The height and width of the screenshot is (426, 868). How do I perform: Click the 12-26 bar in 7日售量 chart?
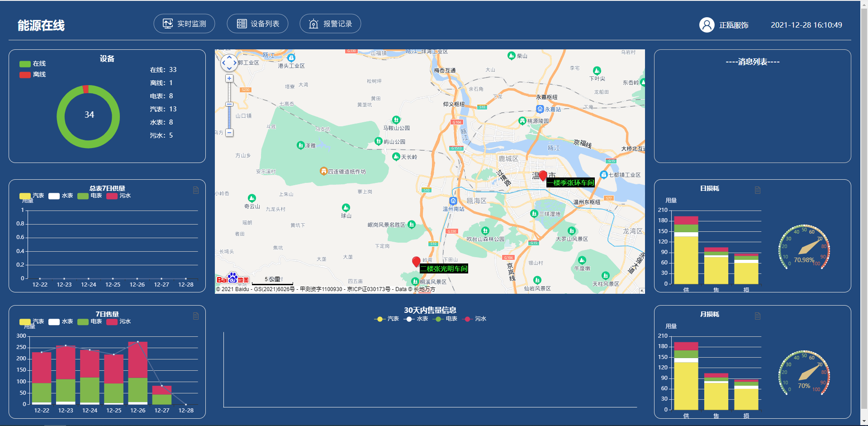[x=138, y=373]
